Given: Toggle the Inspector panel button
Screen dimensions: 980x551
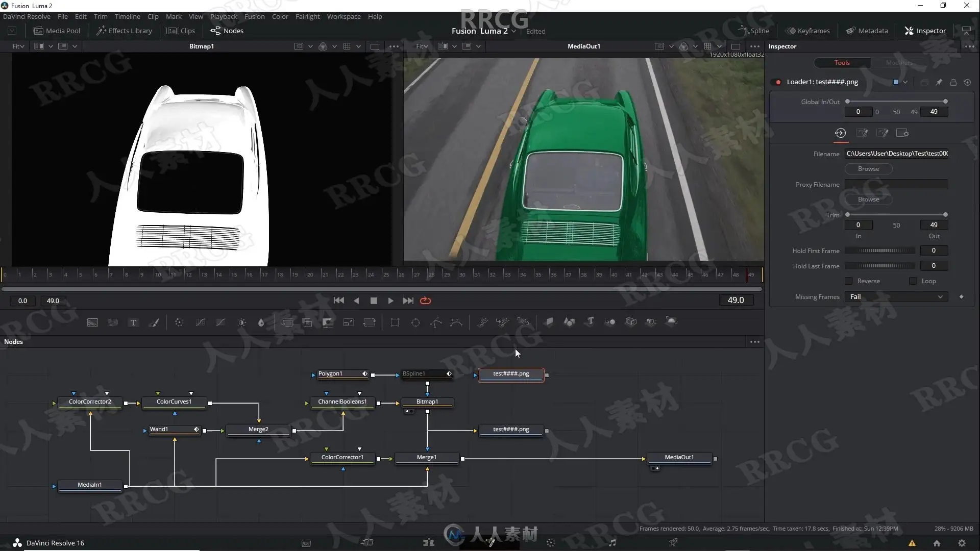Looking at the screenshot, I should pyautogui.click(x=925, y=31).
